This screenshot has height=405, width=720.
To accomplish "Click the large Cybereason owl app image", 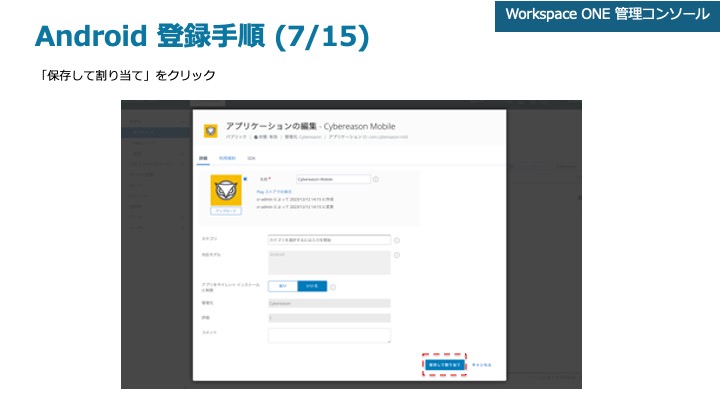I will click(226, 190).
